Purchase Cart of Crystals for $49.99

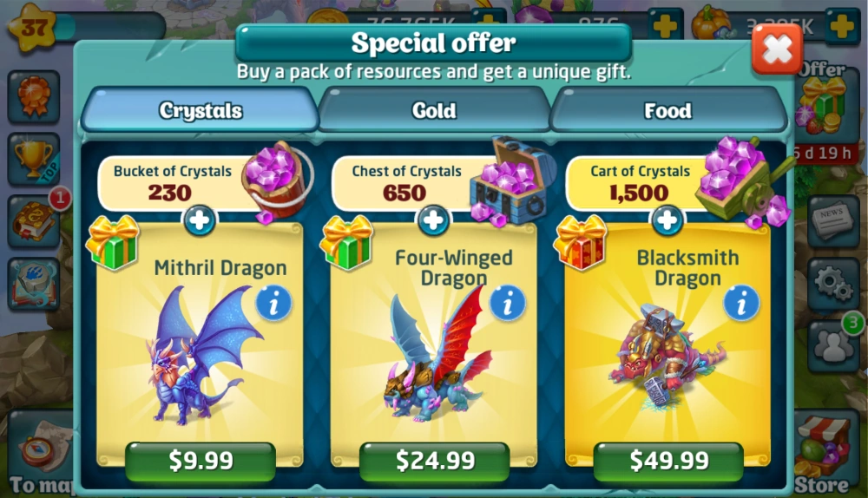pyautogui.click(x=668, y=461)
